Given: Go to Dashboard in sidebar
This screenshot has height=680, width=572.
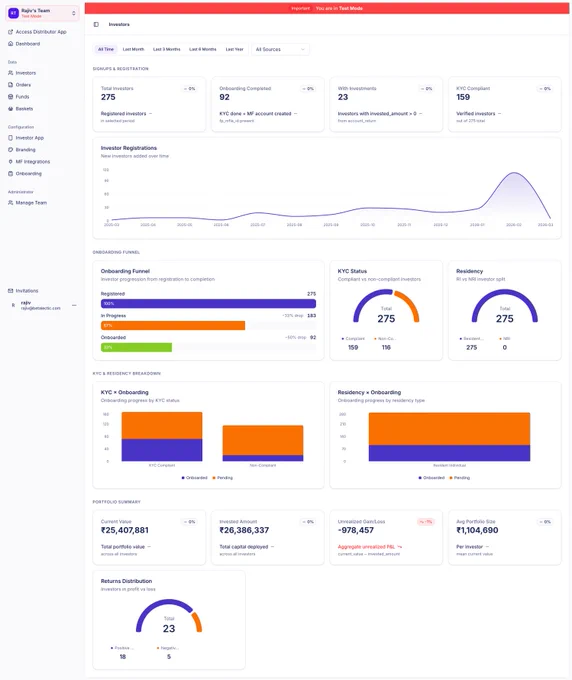Looking at the screenshot, I should [28, 44].
